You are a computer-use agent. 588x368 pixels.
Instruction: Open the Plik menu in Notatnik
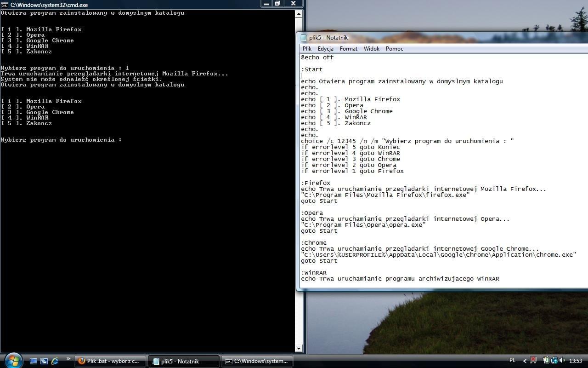[307, 49]
